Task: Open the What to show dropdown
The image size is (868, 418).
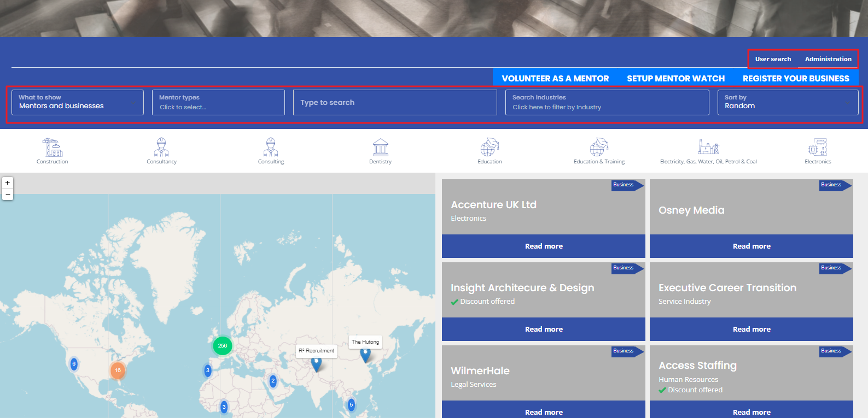Action: click(x=78, y=103)
